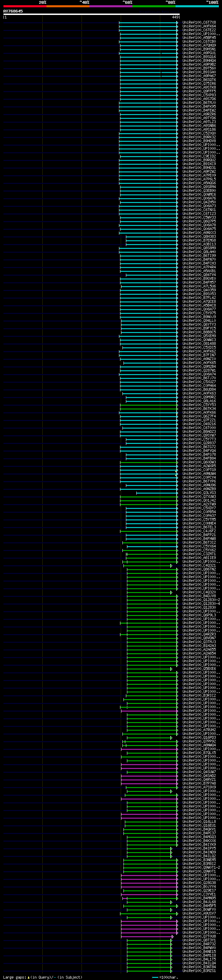Select the UniRef100_O81488 label
This screenshot has height=980, width=222.
coord(199,343)
